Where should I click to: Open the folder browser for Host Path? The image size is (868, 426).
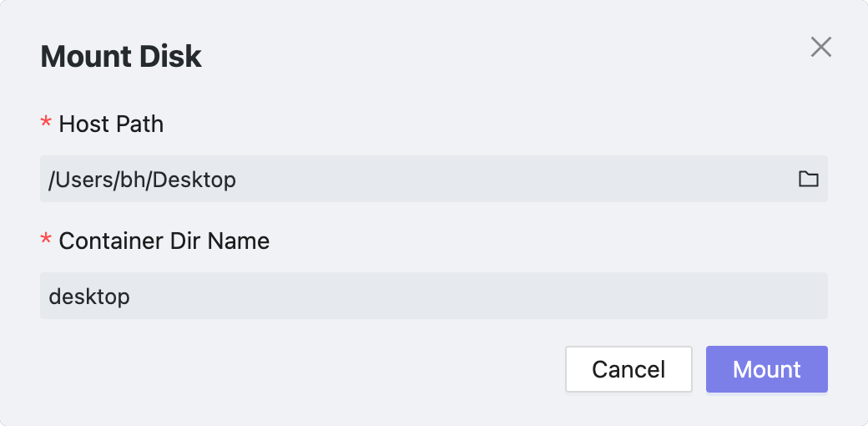coord(808,179)
